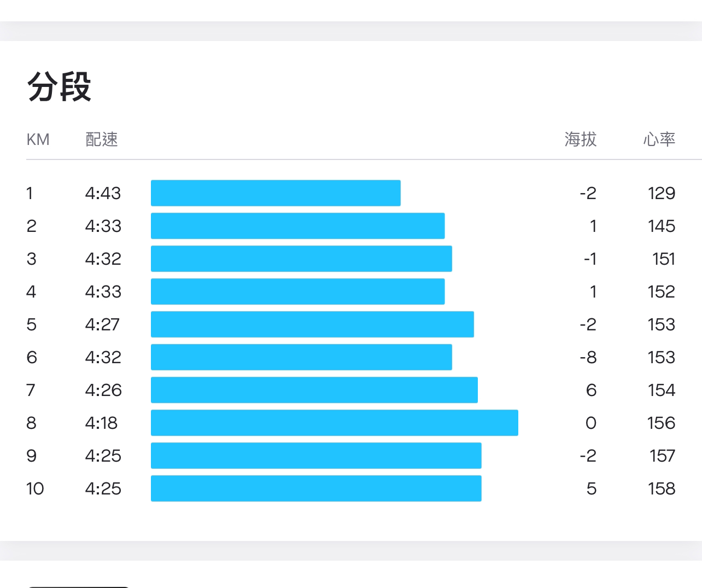Click the 4:18 pace time

click(x=102, y=423)
